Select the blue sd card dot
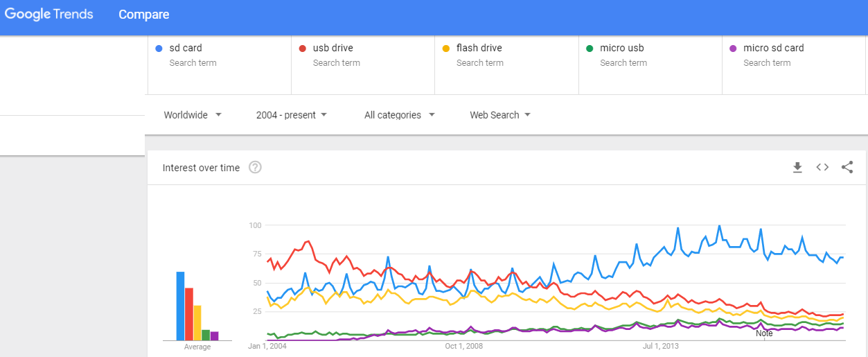This screenshot has width=868, height=357. 159,49
